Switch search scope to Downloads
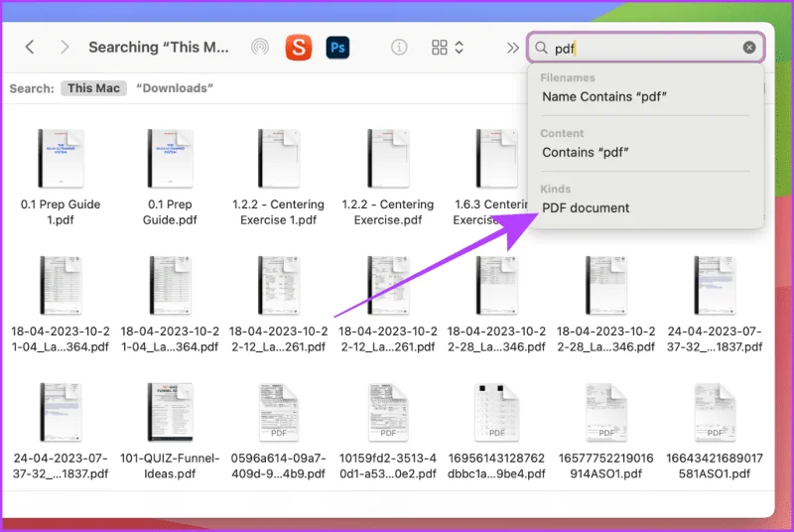This screenshot has height=532, width=794. (x=175, y=88)
